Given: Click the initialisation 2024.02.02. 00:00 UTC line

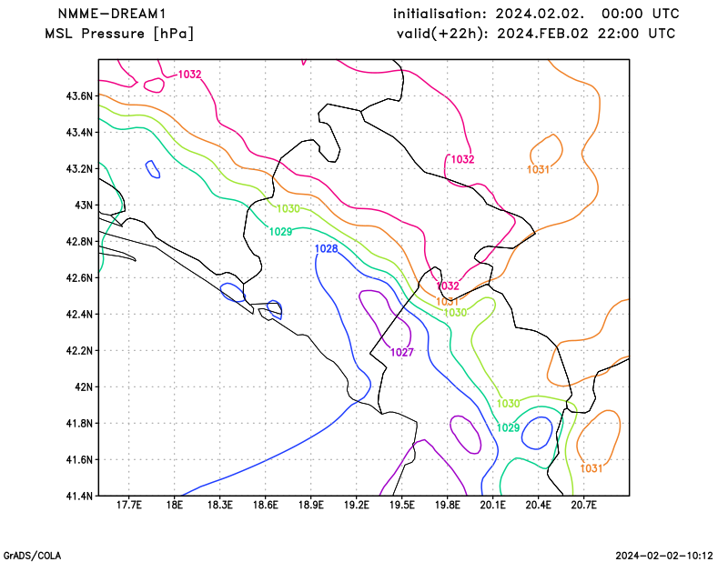Looking at the screenshot, I should (x=536, y=14).
